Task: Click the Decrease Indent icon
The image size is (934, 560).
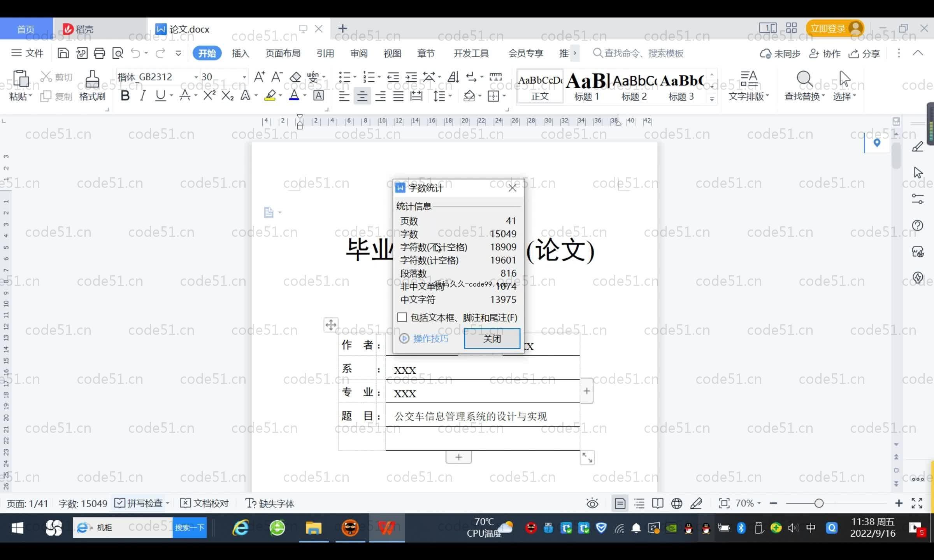Action: [393, 77]
